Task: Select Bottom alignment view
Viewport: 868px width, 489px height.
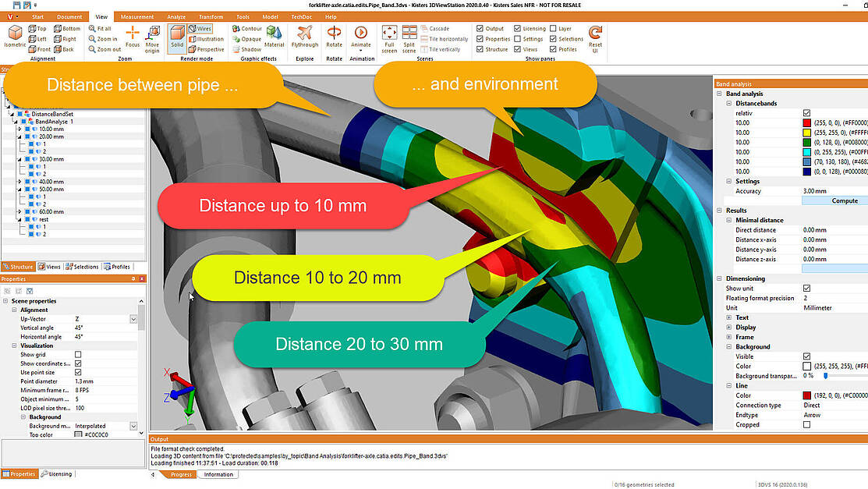Action: pos(67,28)
